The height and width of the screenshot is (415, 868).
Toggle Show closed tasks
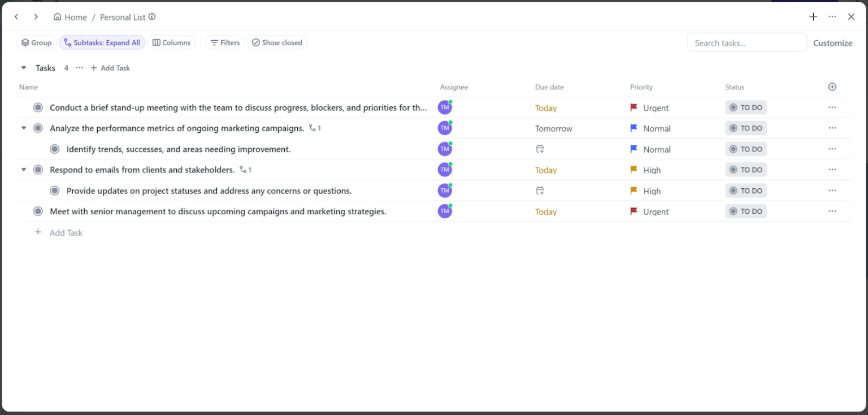277,42
